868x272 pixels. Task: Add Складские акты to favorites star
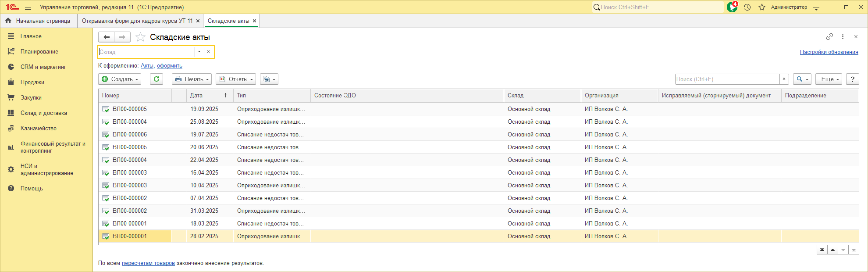140,37
